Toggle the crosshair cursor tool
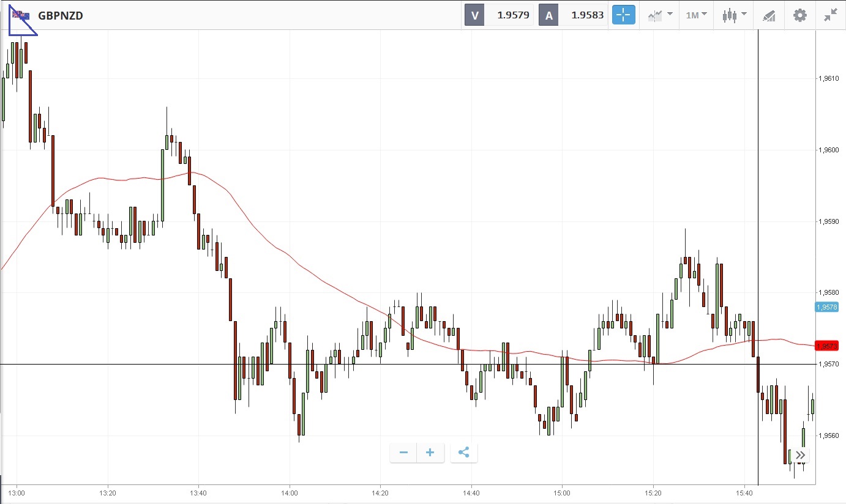The height and width of the screenshot is (504, 846). click(x=623, y=15)
